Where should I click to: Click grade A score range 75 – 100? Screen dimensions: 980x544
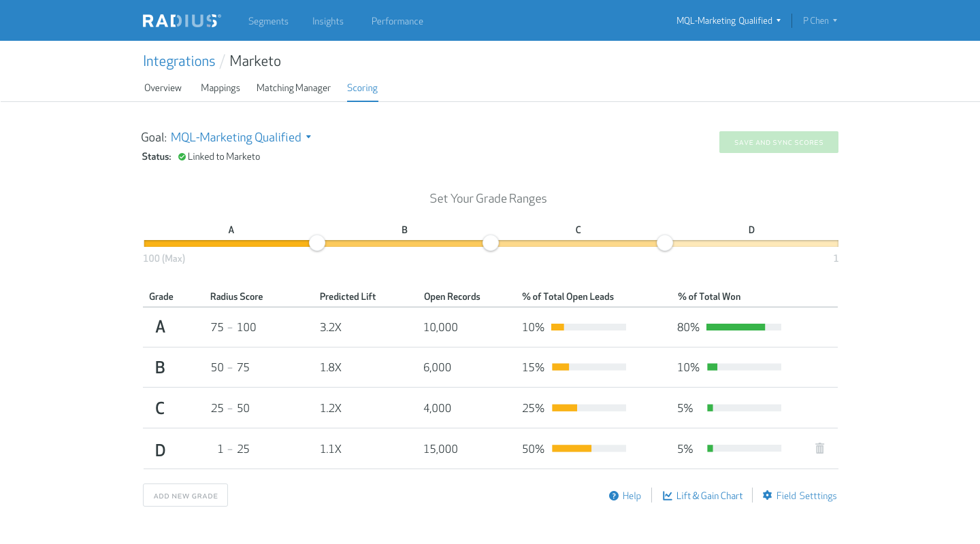click(233, 327)
